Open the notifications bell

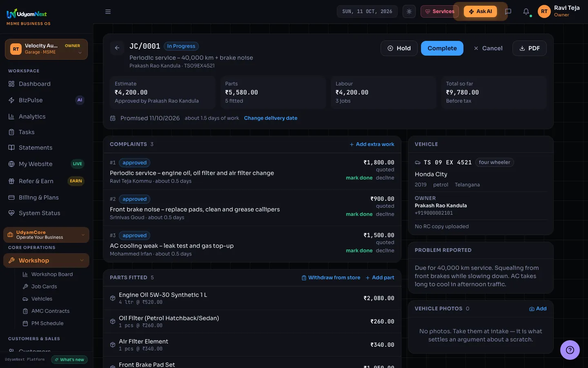[x=526, y=11]
